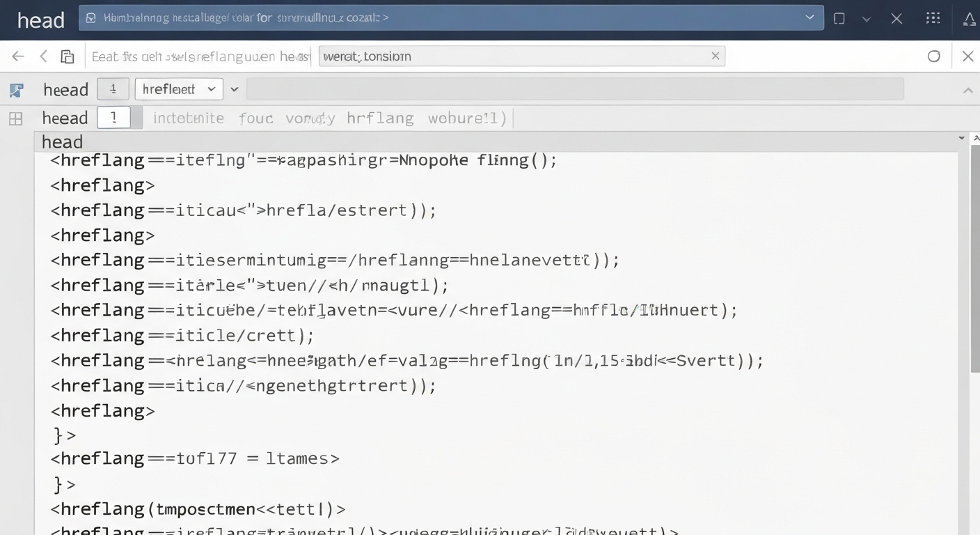Click the code line containing 'tuen//<h/ rnaugtl);'
Viewport: 980px width, 535px height.
click(x=249, y=286)
